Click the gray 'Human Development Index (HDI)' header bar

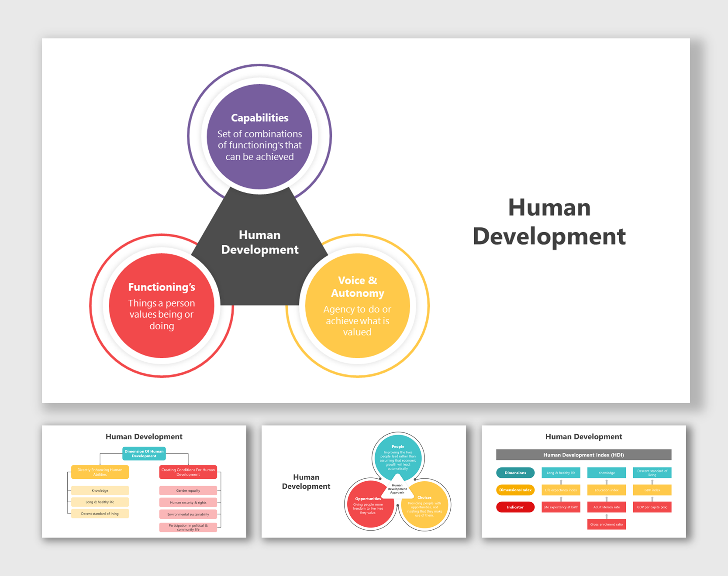584,455
